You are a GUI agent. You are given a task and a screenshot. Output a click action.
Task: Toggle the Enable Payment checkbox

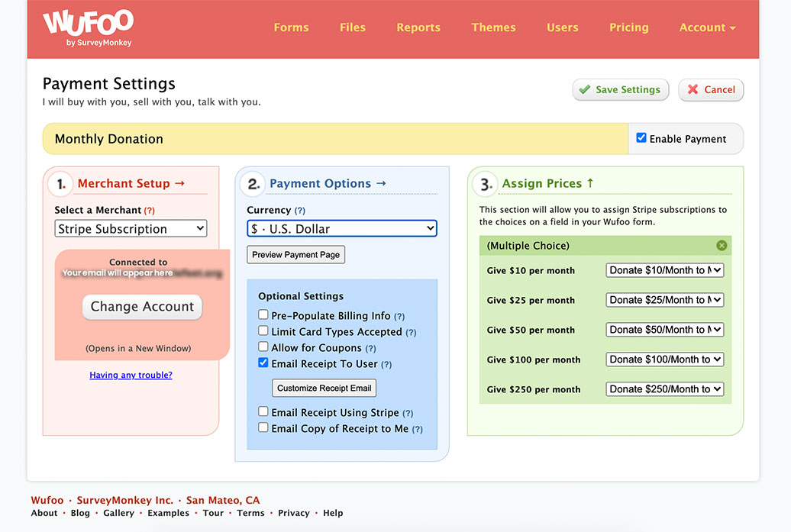click(641, 137)
